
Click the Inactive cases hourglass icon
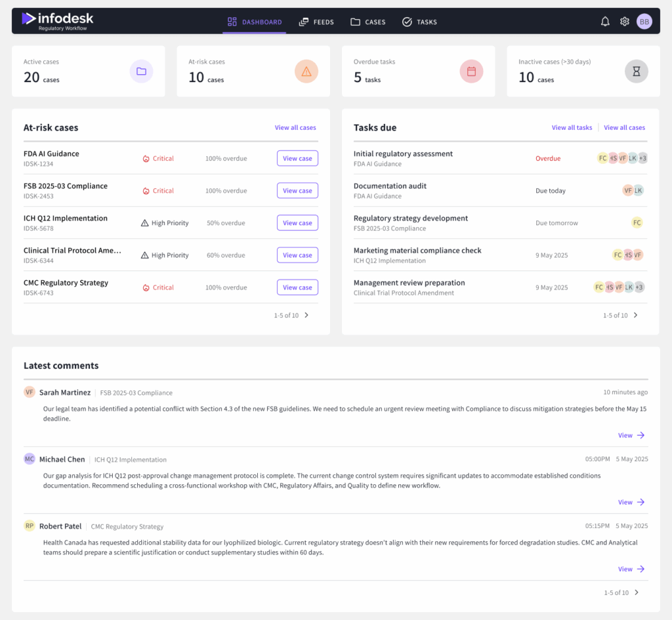(636, 71)
